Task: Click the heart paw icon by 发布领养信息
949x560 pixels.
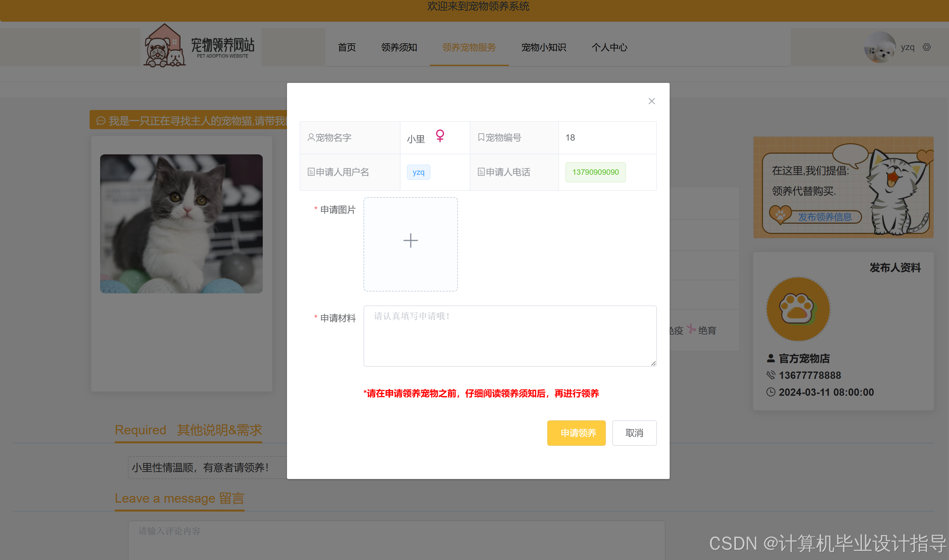Action: point(780,214)
